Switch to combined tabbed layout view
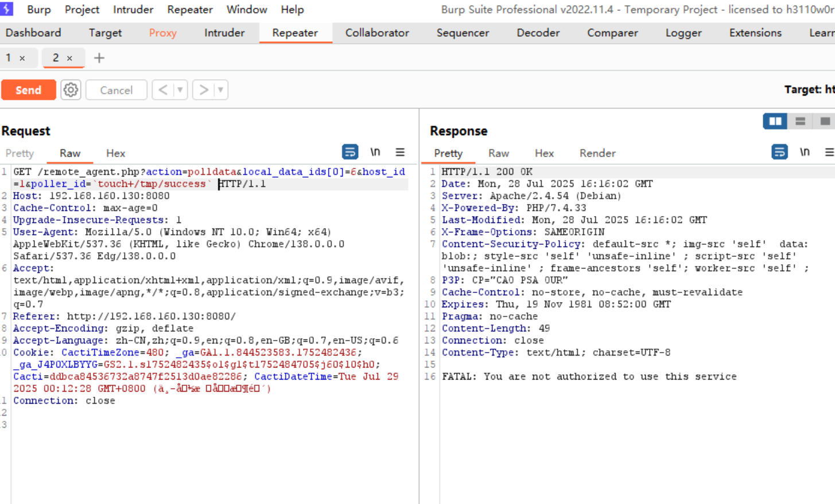The width and height of the screenshot is (835, 504). tap(825, 121)
